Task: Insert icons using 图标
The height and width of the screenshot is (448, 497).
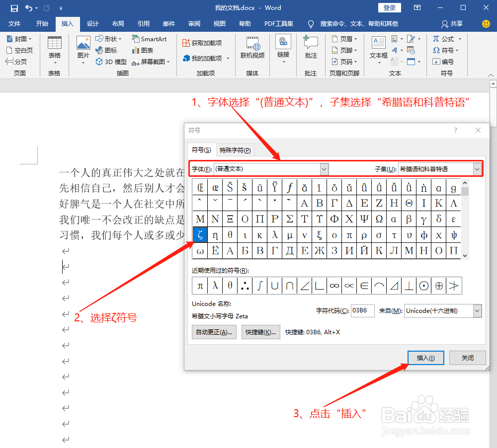Action: 106,50
